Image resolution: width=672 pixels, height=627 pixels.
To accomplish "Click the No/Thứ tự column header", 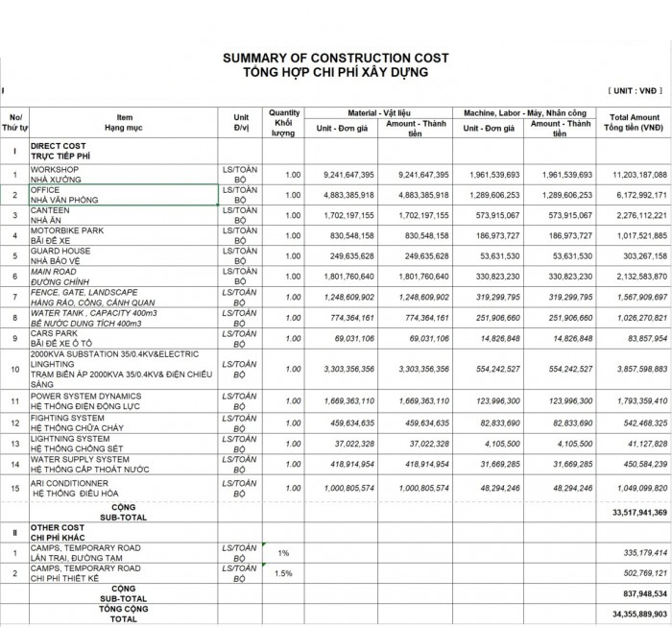I will tap(14, 121).
